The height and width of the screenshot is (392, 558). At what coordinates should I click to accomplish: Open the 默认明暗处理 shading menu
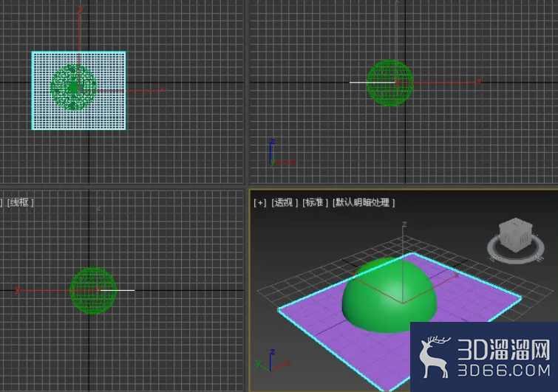tap(364, 202)
